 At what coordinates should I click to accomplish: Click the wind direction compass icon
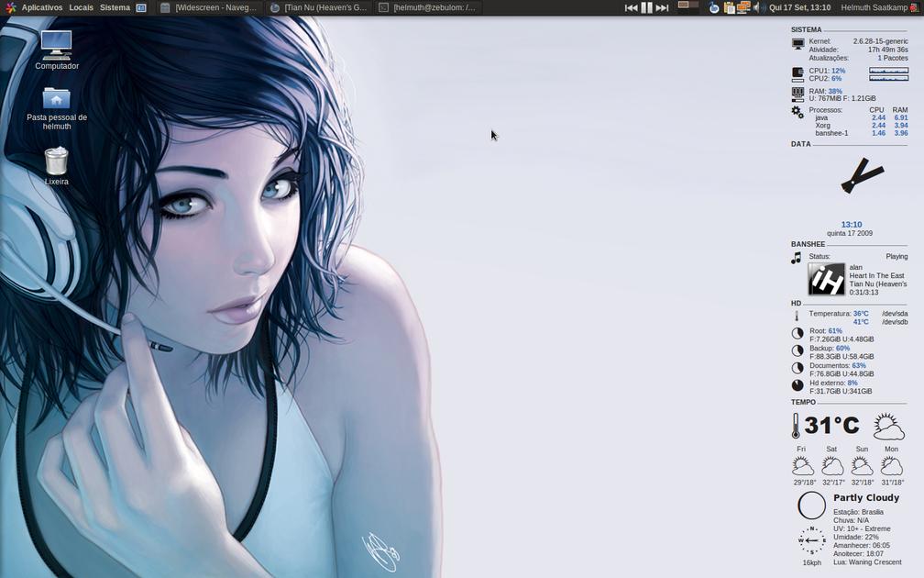(811, 540)
